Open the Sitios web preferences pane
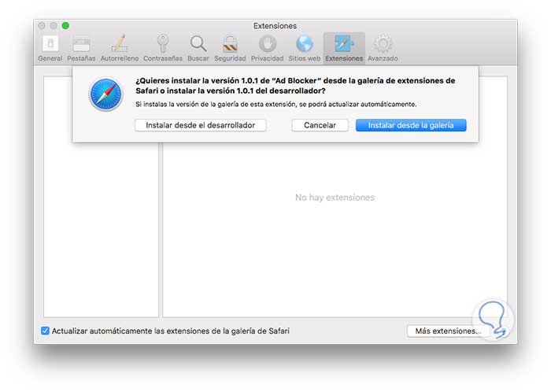 tap(305, 49)
